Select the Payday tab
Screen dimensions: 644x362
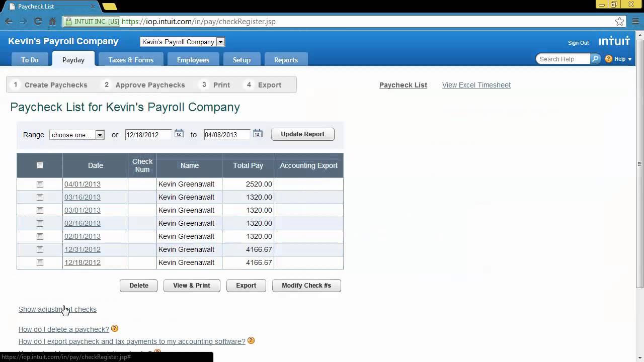click(x=73, y=59)
